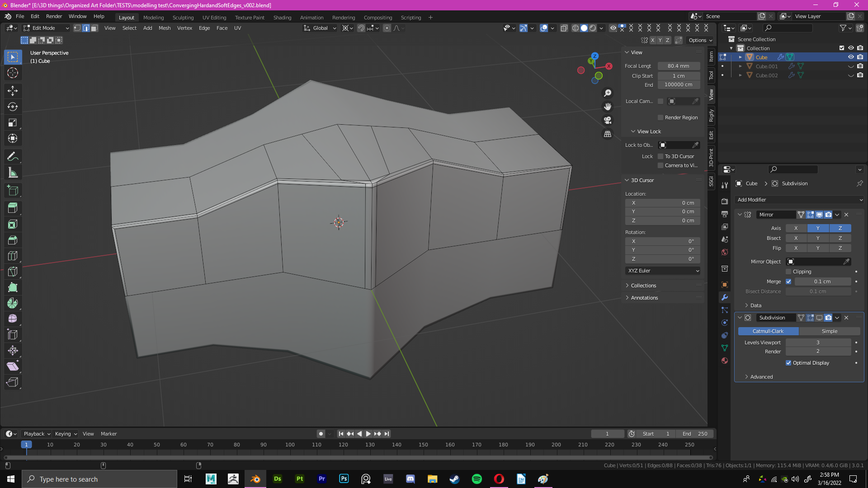Select the Measure tool
This screenshot has width=868, height=488.
13,173
